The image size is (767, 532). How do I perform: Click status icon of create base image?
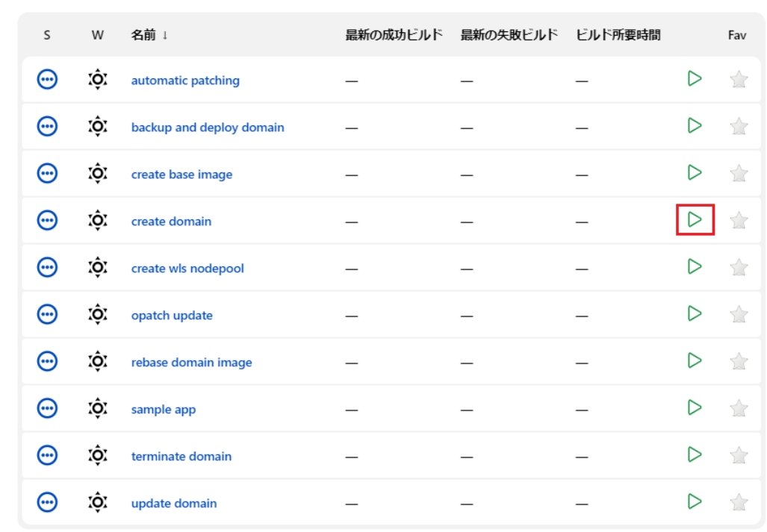47,174
